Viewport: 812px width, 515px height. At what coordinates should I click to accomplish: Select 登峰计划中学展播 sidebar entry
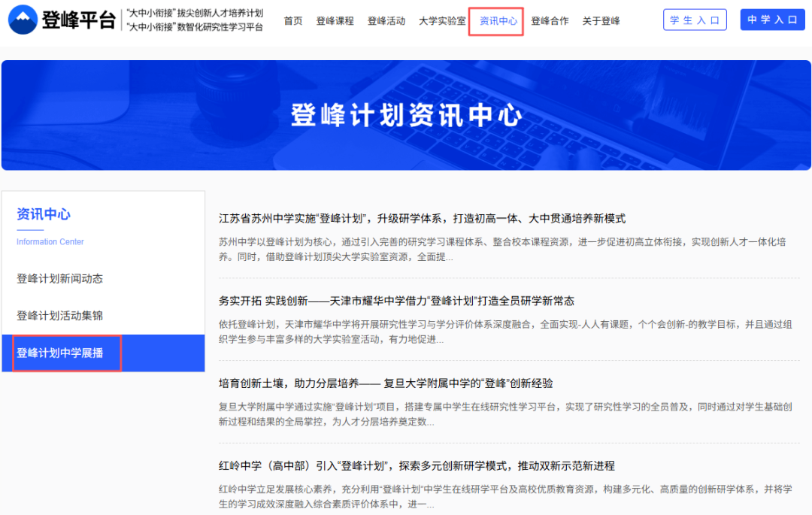point(60,353)
